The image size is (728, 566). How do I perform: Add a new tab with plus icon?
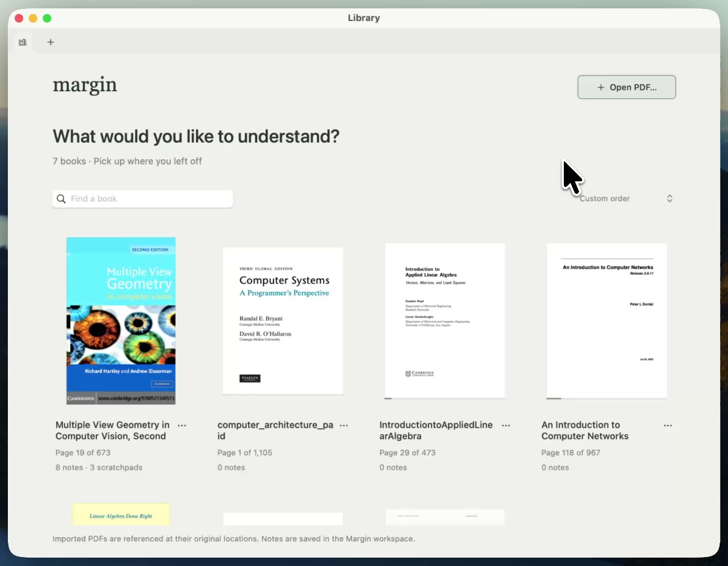tap(51, 42)
